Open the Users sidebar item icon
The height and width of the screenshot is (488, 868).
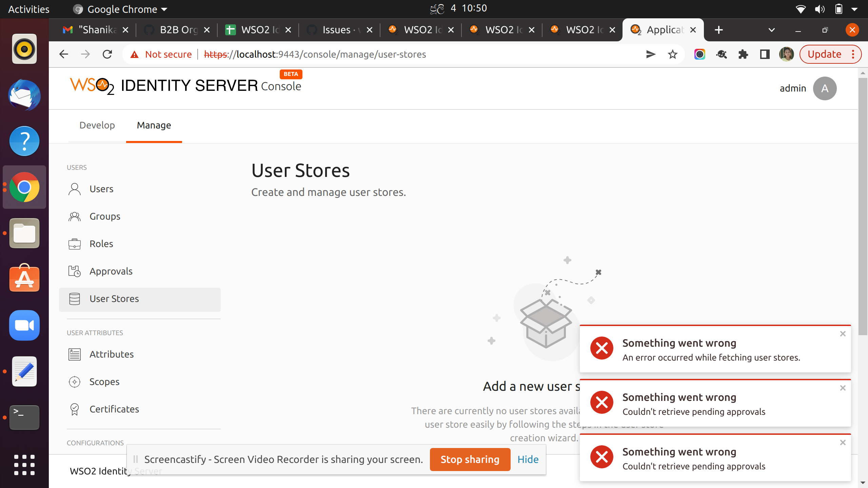(74, 189)
